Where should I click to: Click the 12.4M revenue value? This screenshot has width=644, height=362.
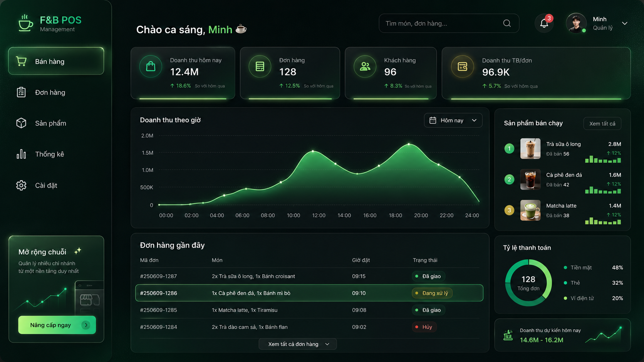184,72
